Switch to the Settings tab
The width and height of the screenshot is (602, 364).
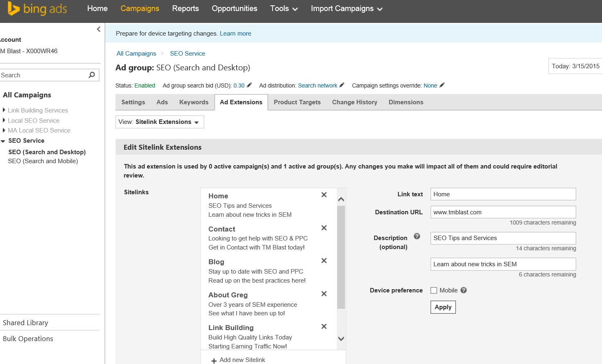coord(133,102)
